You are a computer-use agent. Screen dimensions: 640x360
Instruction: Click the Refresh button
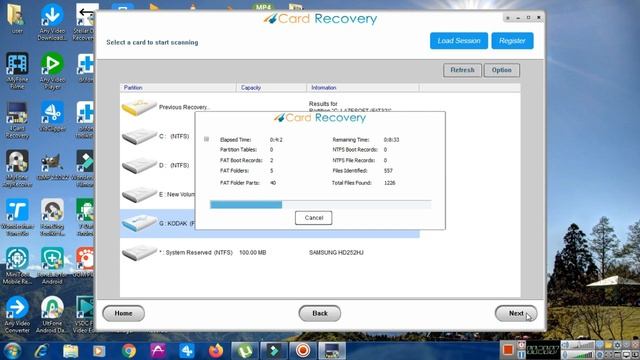462,70
